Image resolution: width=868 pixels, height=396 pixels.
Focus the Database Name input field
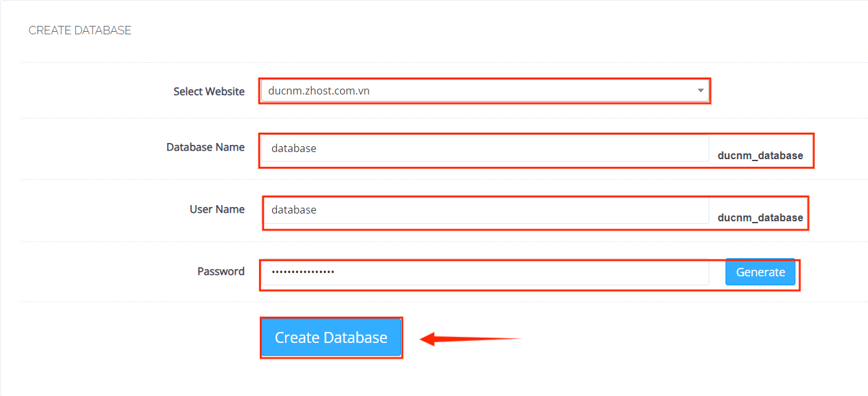point(485,148)
